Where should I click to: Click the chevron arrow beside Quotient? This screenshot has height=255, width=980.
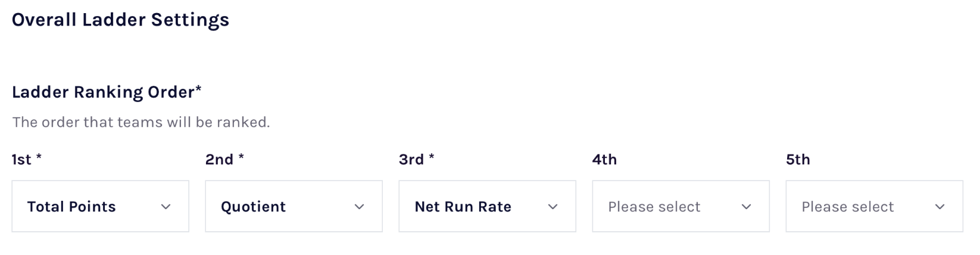click(360, 207)
